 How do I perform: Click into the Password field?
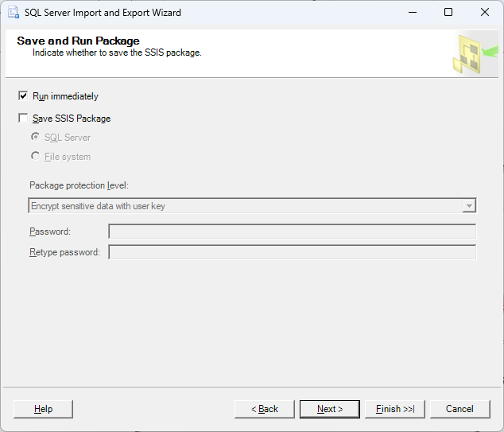[x=292, y=232]
